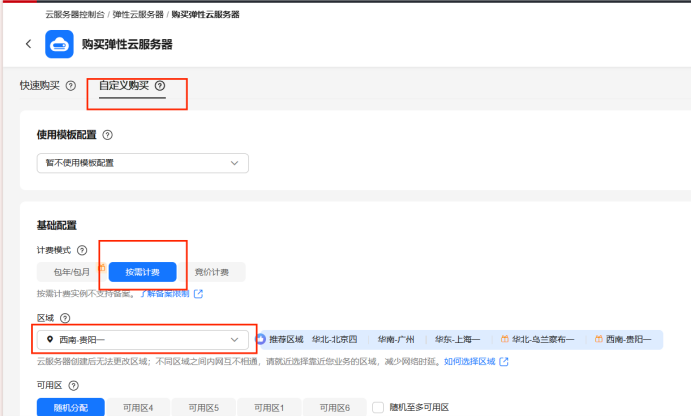The image size is (692, 417).
Task: Open help icon beside 可用区
Action: click(x=73, y=386)
